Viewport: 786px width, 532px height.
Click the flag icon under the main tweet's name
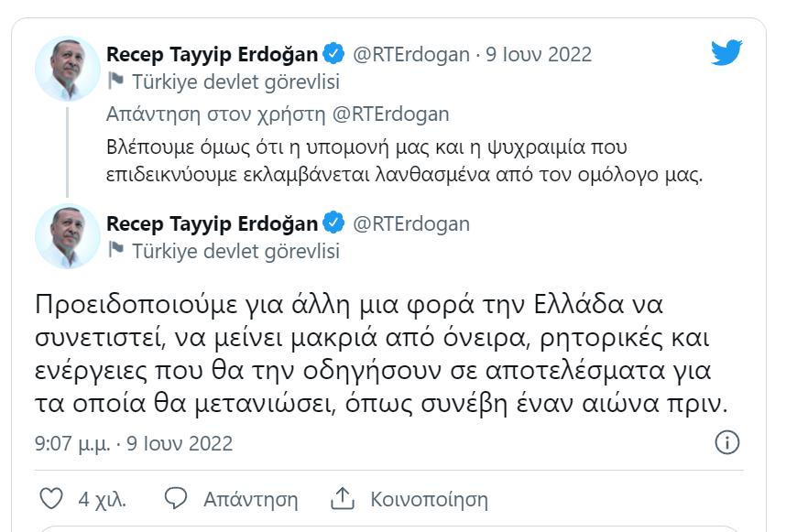coord(115,250)
